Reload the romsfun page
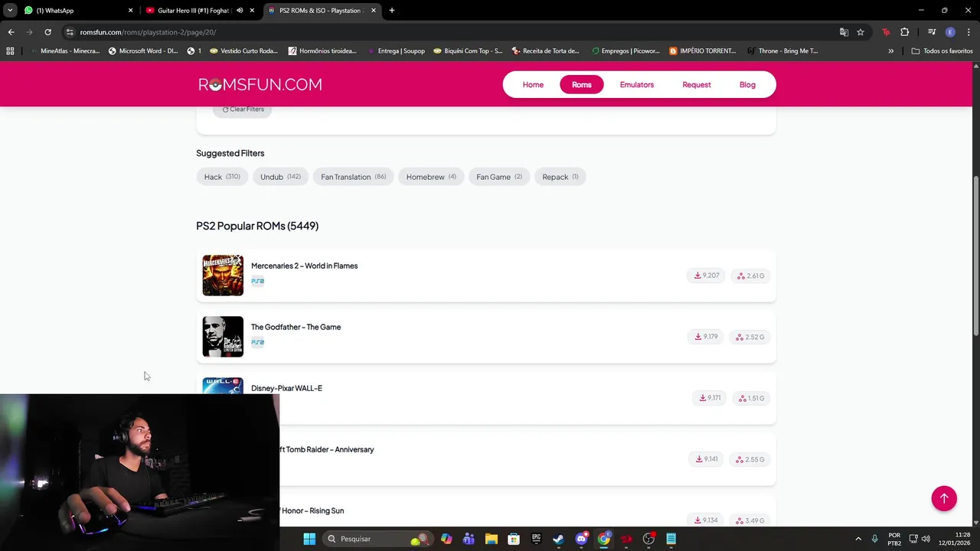Viewport: 980px width, 551px height. (x=47, y=32)
